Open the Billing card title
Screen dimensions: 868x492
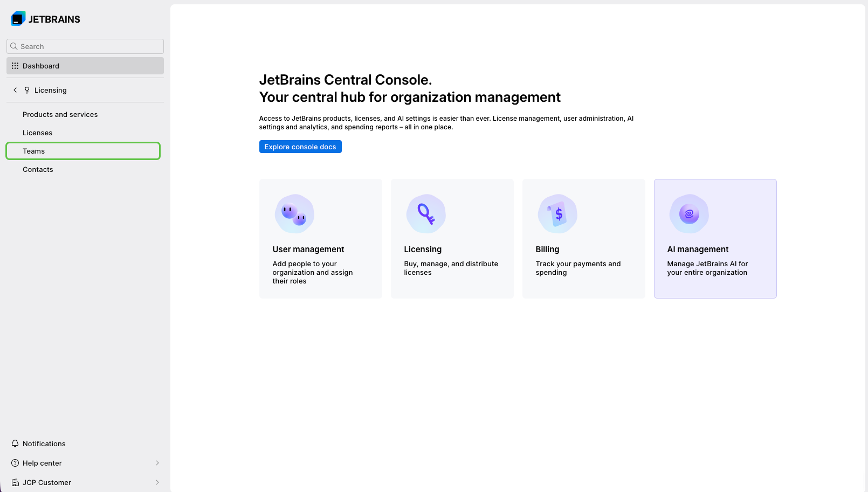coord(547,249)
